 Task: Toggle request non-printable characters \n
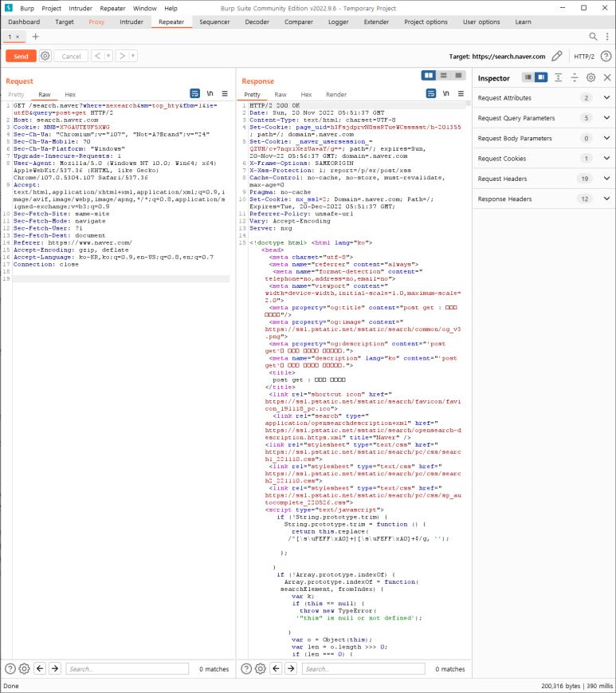210,93
